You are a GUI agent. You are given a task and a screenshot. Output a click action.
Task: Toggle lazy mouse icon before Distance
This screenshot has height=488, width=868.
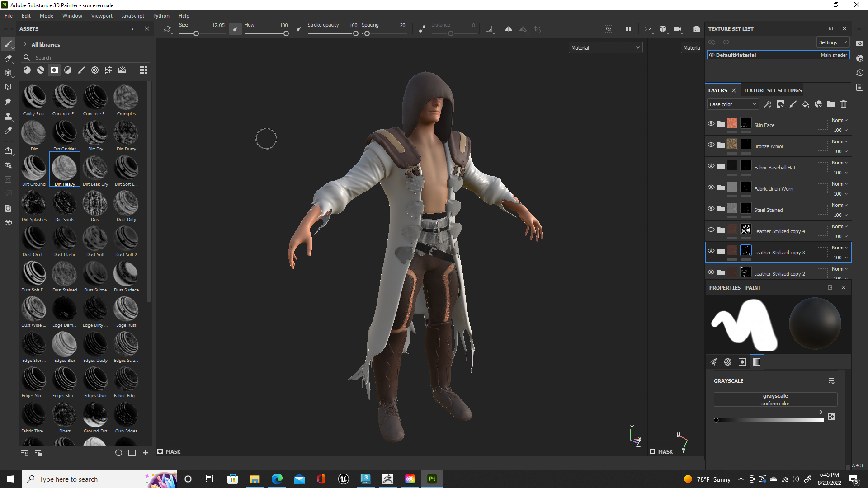[422, 29]
